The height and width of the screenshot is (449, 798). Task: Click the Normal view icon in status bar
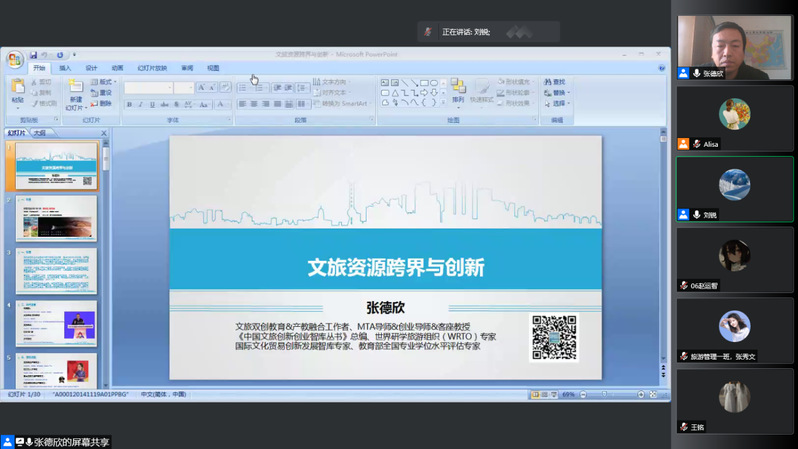tap(535, 395)
